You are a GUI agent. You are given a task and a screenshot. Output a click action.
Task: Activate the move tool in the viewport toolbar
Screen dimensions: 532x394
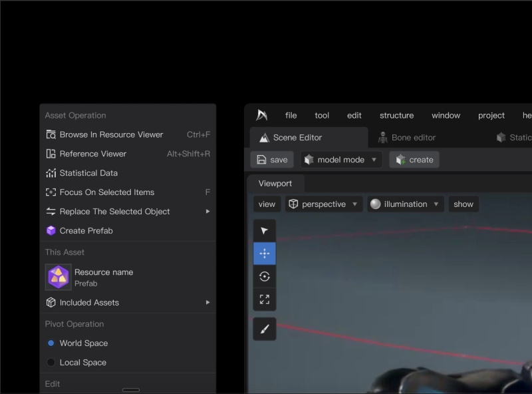265,253
